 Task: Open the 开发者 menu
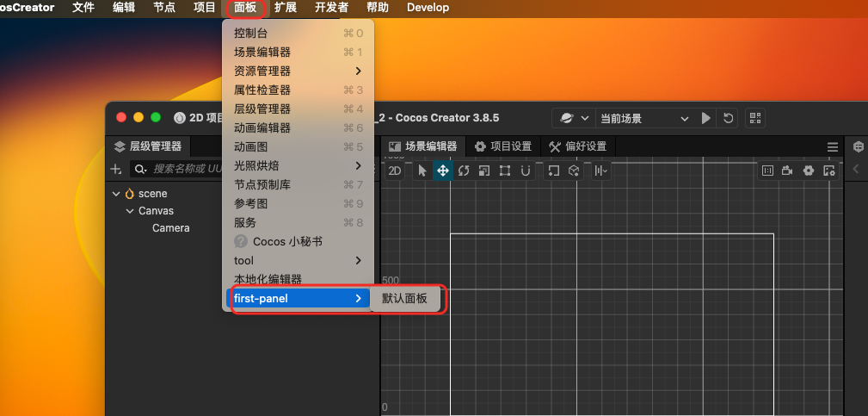click(x=331, y=8)
